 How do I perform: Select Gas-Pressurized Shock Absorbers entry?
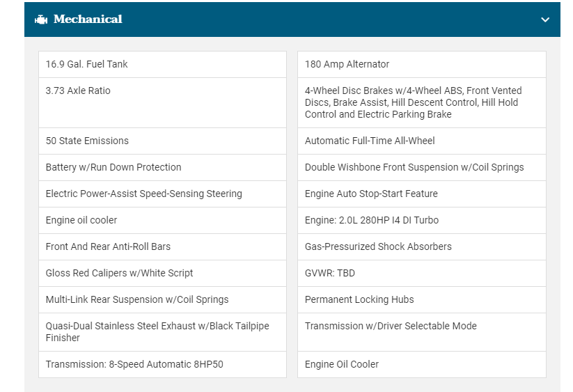point(378,246)
